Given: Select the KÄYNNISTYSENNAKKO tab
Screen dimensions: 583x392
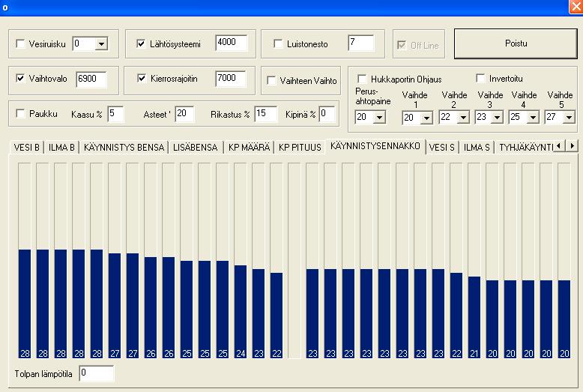Looking at the screenshot, I should pyautogui.click(x=375, y=146).
